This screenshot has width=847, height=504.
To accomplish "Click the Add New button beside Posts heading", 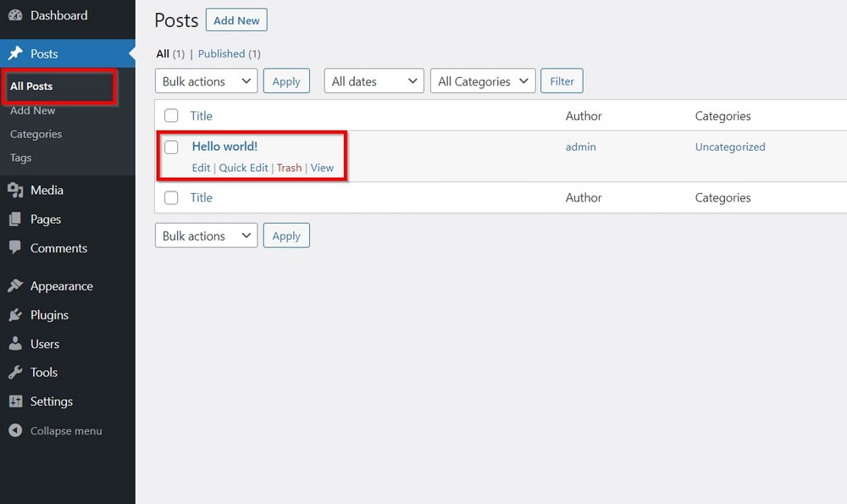I will [x=236, y=20].
